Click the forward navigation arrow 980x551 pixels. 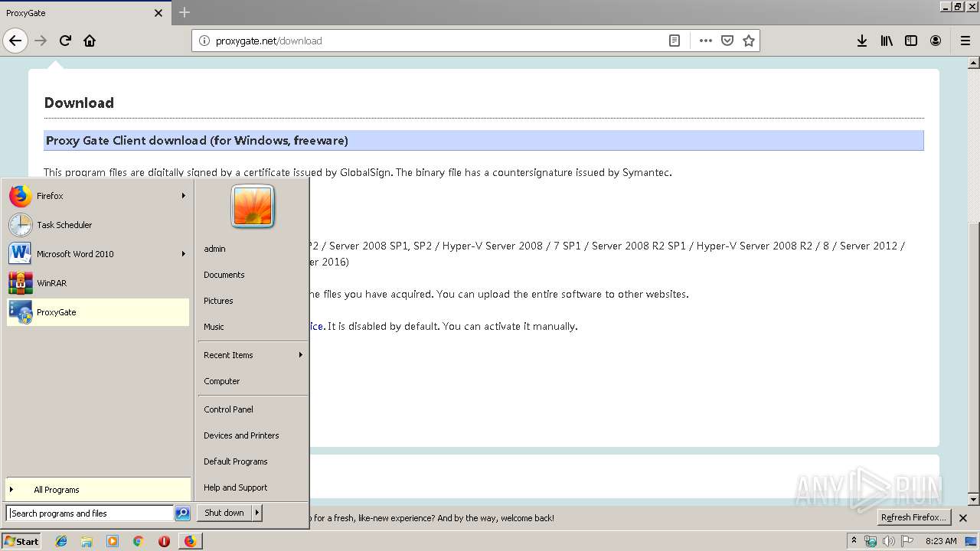click(x=41, y=41)
